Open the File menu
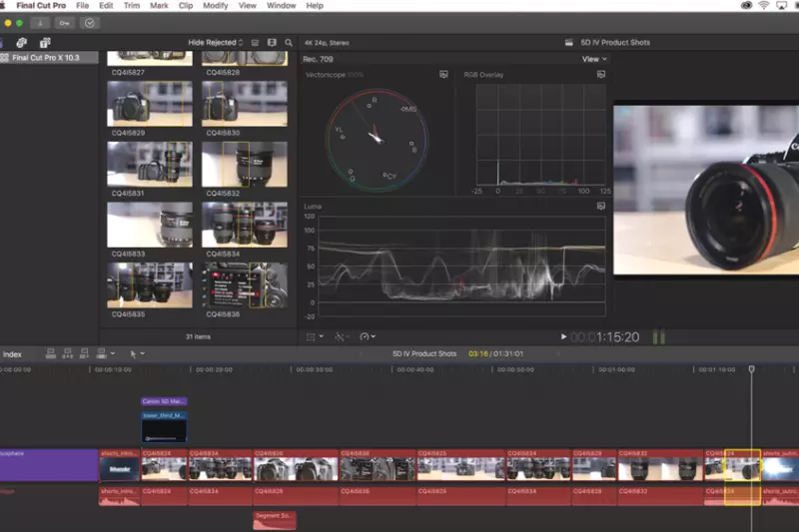The image size is (799, 532). tap(83, 6)
